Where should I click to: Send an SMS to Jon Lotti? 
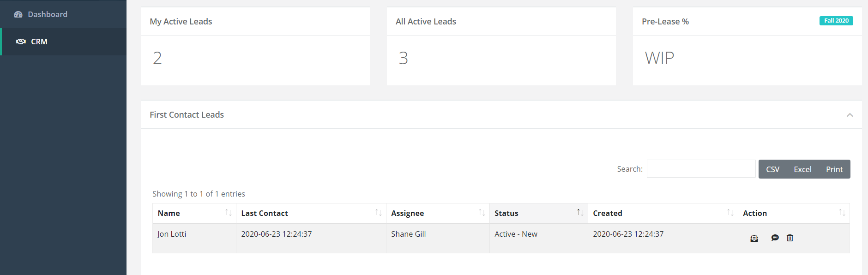[775, 238]
